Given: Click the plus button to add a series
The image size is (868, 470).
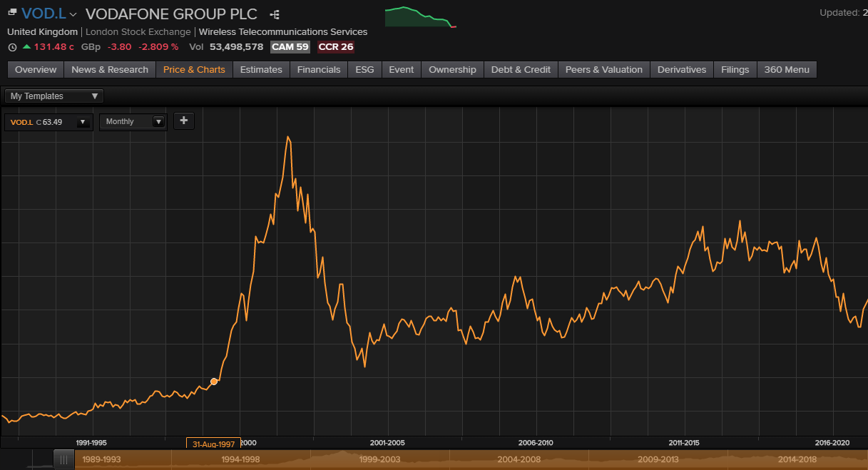Looking at the screenshot, I should point(183,121).
